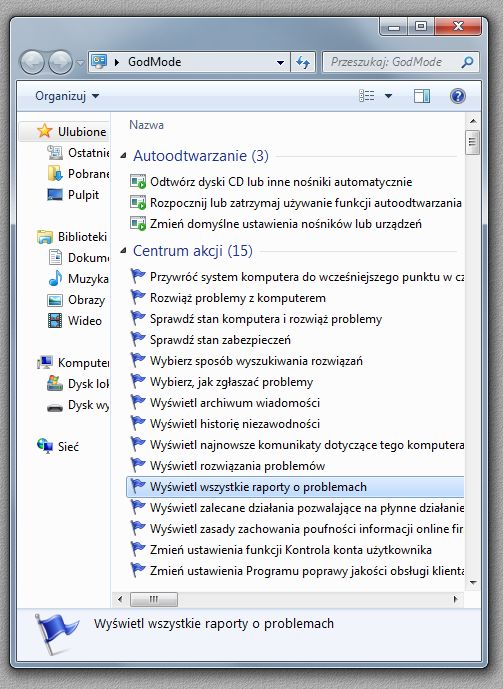Select the Pulpit icon in sidebar
Image resolution: width=503 pixels, height=689 pixels.
[54, 195]
